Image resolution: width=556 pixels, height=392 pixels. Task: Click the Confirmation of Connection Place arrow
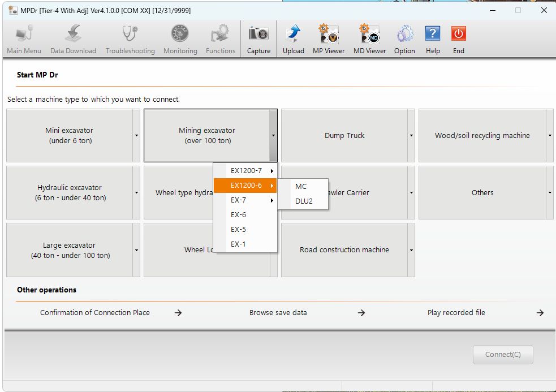tap(178, 313)
